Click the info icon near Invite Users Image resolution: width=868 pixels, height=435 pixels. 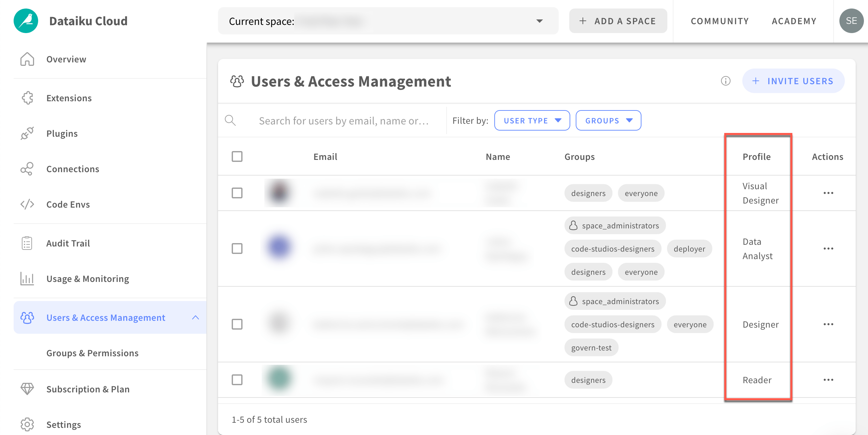(726, 81)
